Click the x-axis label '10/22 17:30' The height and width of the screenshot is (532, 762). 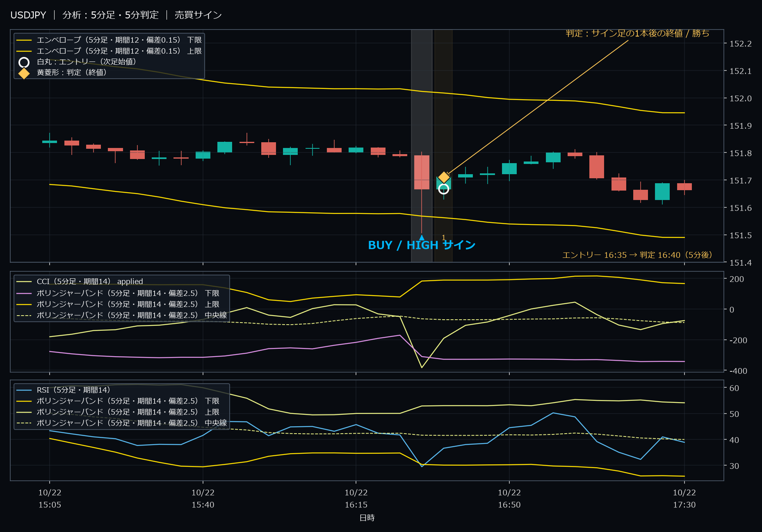(x=684, y=498)
